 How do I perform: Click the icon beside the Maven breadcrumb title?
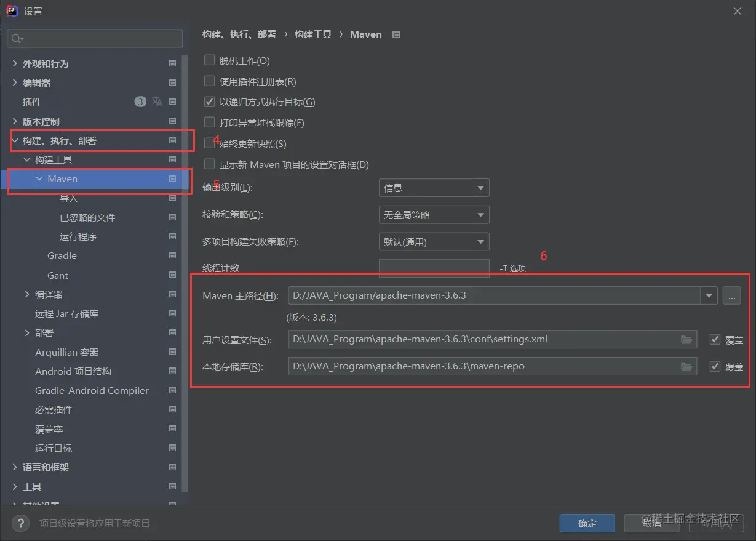point(396,34)
